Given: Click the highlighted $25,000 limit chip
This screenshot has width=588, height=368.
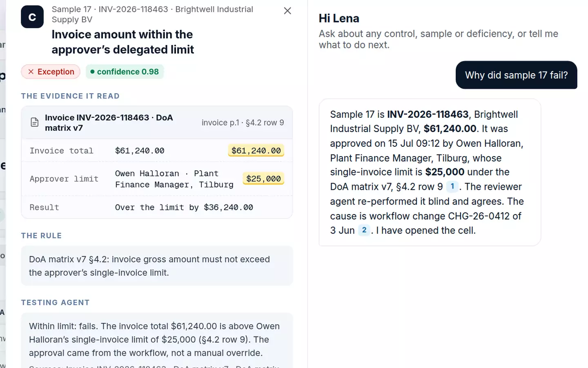Looking at the screenshot, I should [263, 179].
